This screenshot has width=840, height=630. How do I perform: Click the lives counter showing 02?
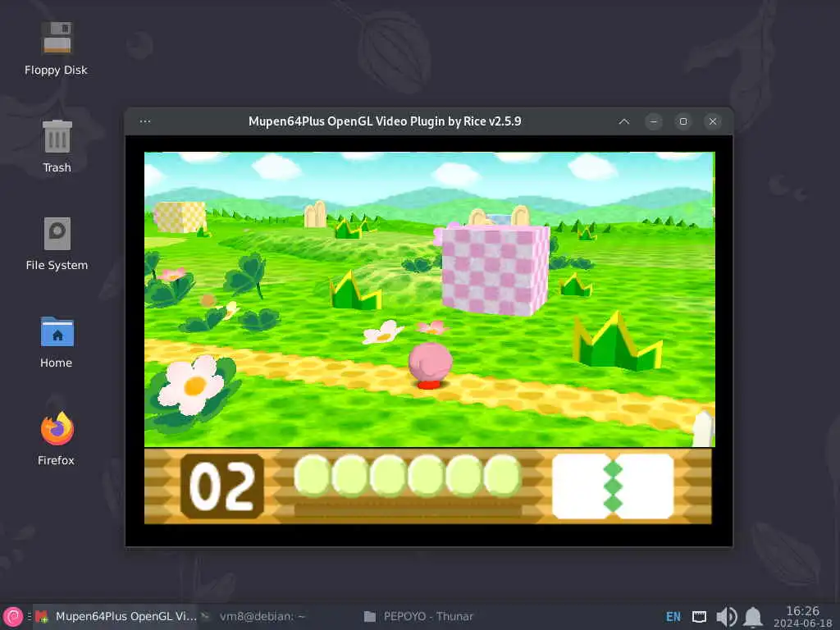click(222, 486)
